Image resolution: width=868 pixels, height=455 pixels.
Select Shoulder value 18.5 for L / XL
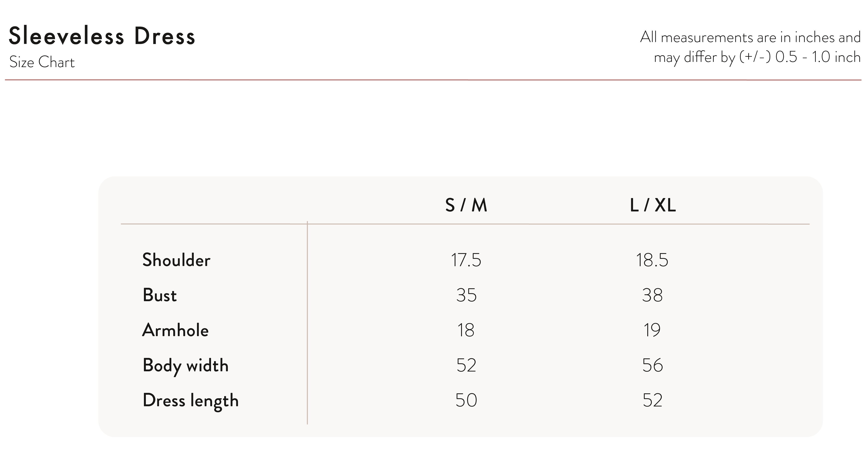[x=652, y=260]
